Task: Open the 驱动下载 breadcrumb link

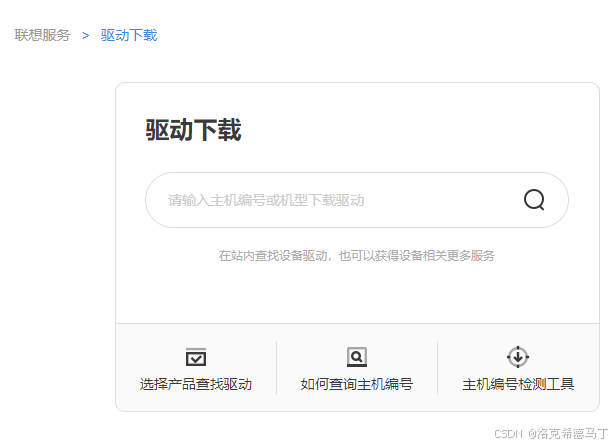Action: 129,35
